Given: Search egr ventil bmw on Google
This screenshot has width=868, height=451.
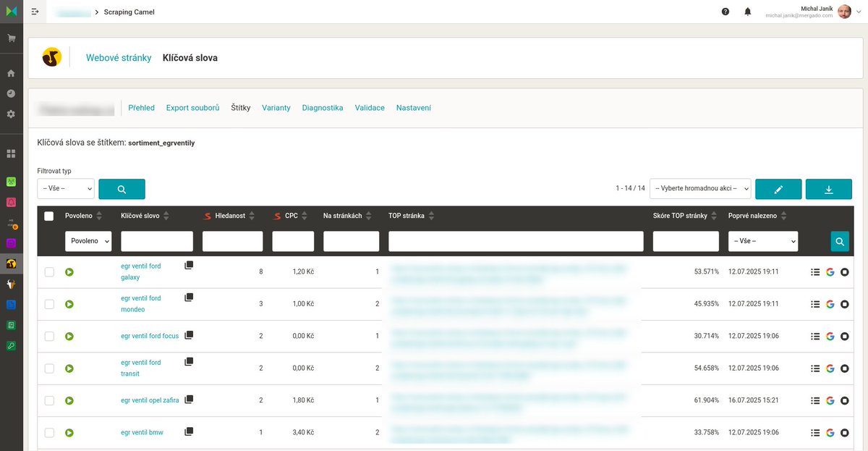Looking at the screenshot, I should (x=830, y=432).
